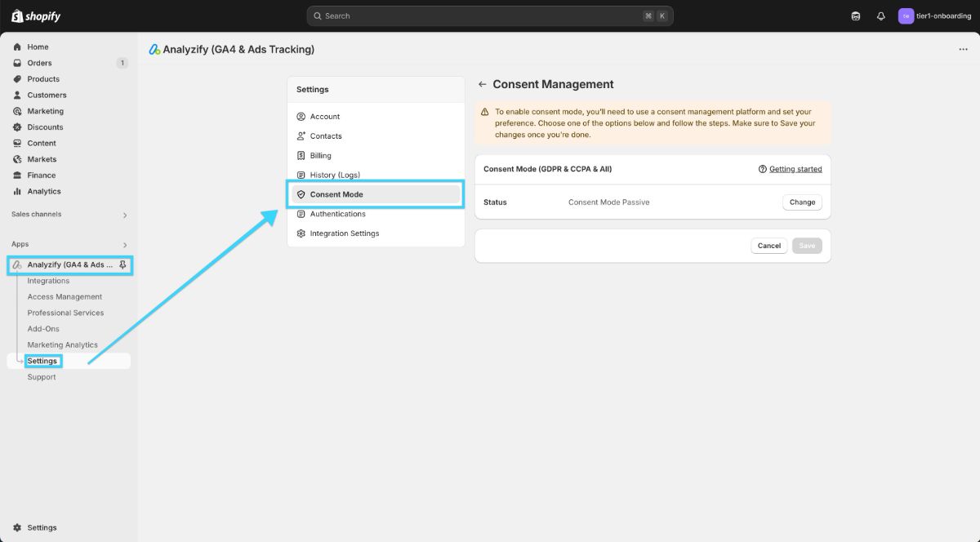Click the Integration Settings gear icon
The width and height of the screenshot is (980, 542).
[x=301, y=233]
